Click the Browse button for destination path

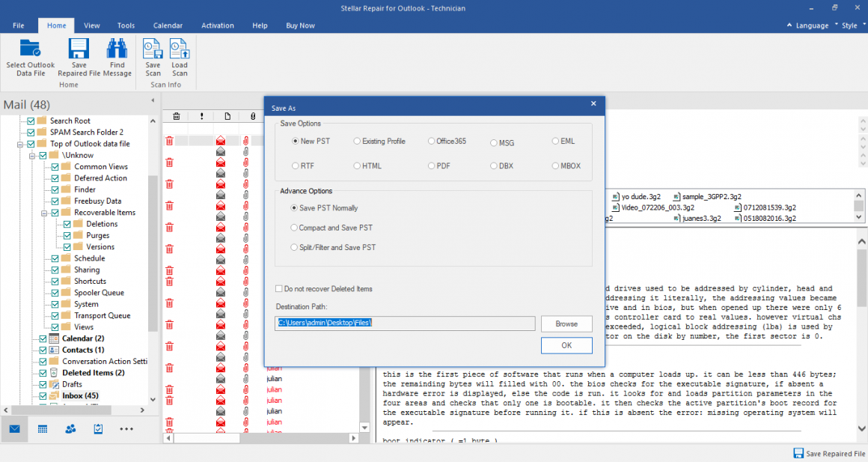click(566, 323)
